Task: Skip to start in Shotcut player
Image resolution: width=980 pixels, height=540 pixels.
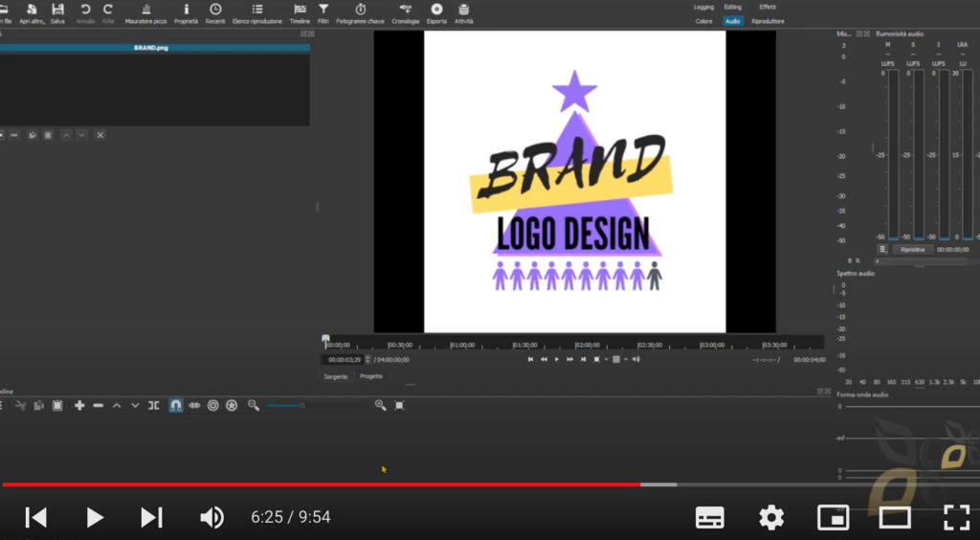Action: pyautogui.click(x=530, y=359)
